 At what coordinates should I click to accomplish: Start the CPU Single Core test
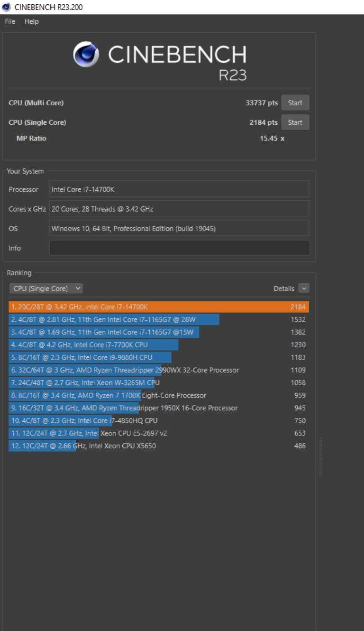295,122
